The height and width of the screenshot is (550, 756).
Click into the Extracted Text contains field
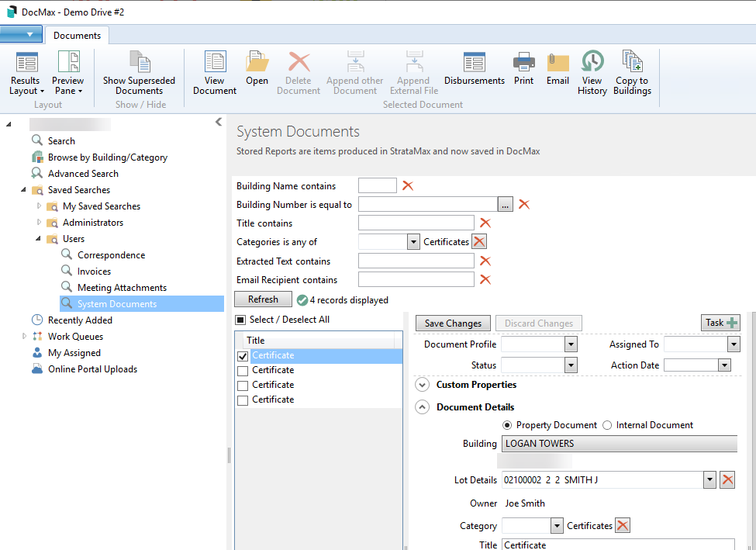(x=416, y=261)
